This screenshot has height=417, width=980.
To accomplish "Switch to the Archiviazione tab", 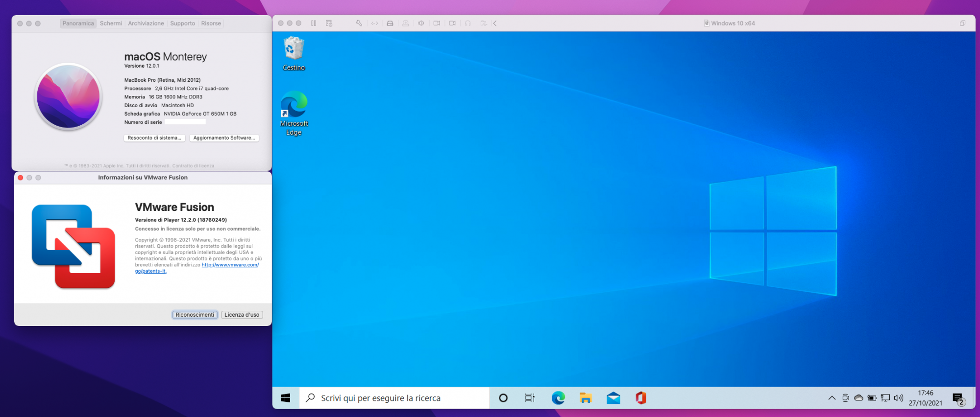I will (146, 23).
